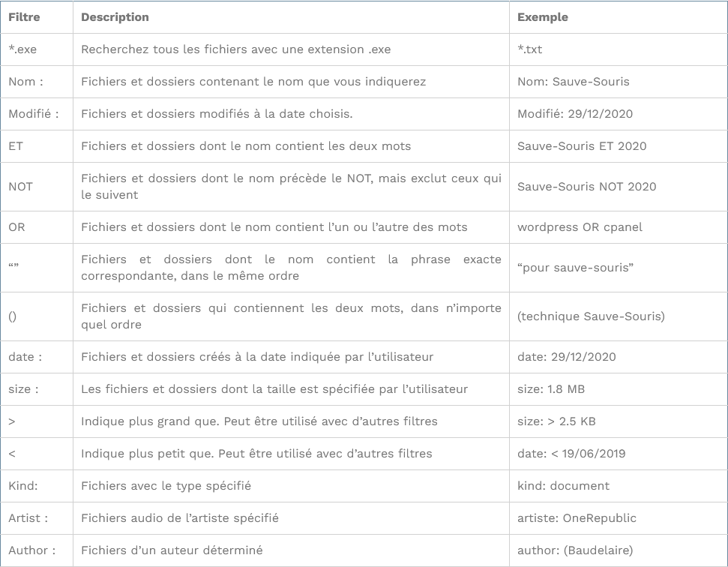Click the 'Fichiers audio de l'artiste spécifié' description
Image resolution: width=728 pixels, height=567 pixels.
tap(180, 518)
